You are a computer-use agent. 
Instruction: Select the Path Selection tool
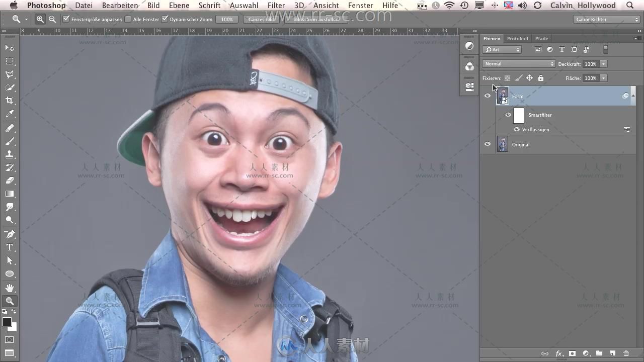click(x=10, y=260)
